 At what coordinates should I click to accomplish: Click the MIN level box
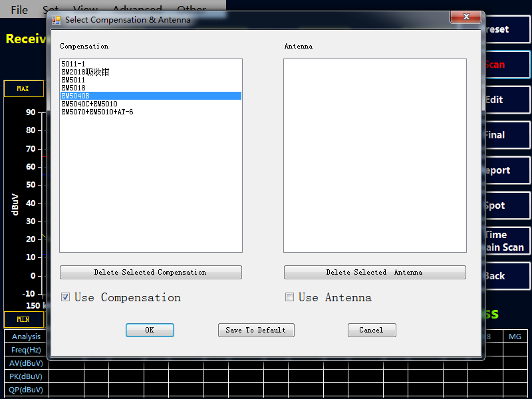(x=23, y=319)
